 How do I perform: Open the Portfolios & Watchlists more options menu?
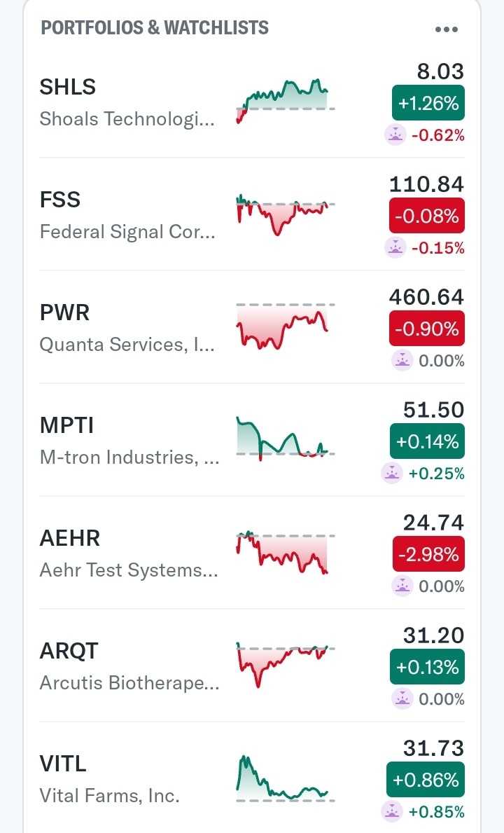(446, 29)
